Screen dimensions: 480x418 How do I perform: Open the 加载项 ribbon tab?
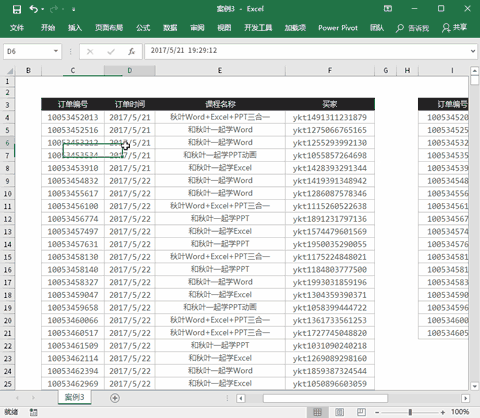pyautogui.click(x=295, y=28)
